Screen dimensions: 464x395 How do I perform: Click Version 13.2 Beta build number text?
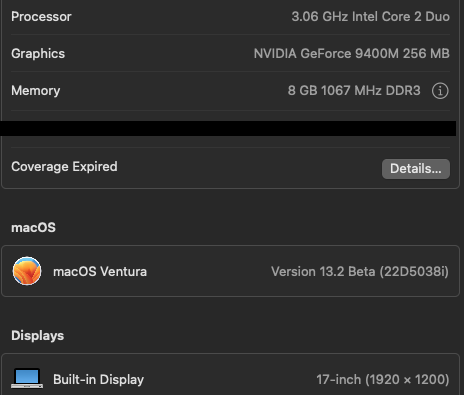pos(360,271)
